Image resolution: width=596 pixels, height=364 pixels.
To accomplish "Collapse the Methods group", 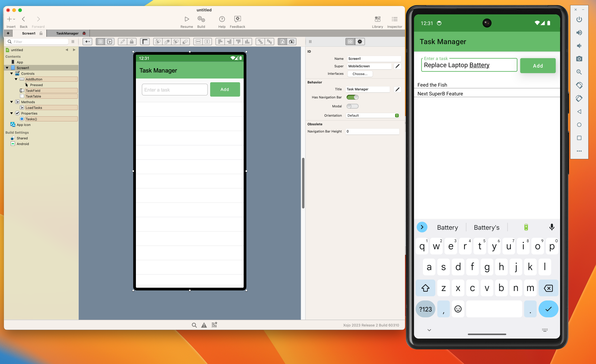I will 11,102.
